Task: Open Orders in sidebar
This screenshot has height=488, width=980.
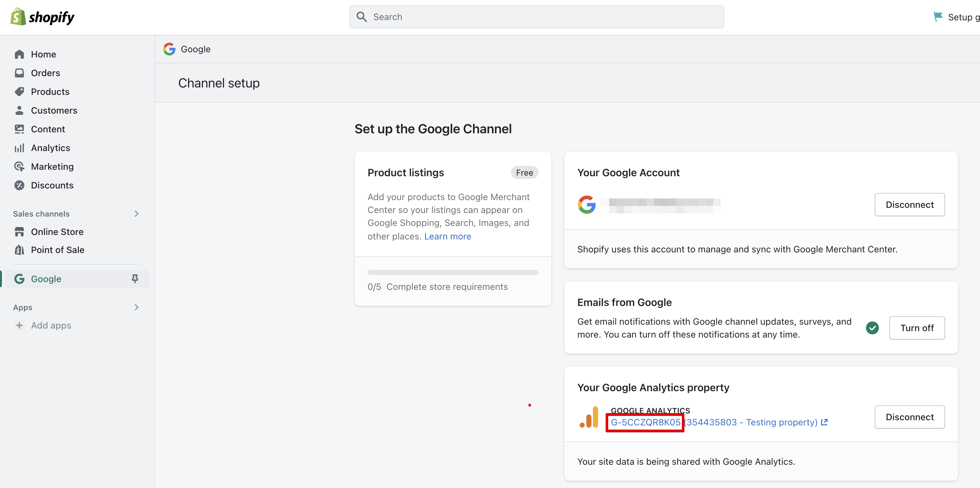Action: [x=45, y=73]
